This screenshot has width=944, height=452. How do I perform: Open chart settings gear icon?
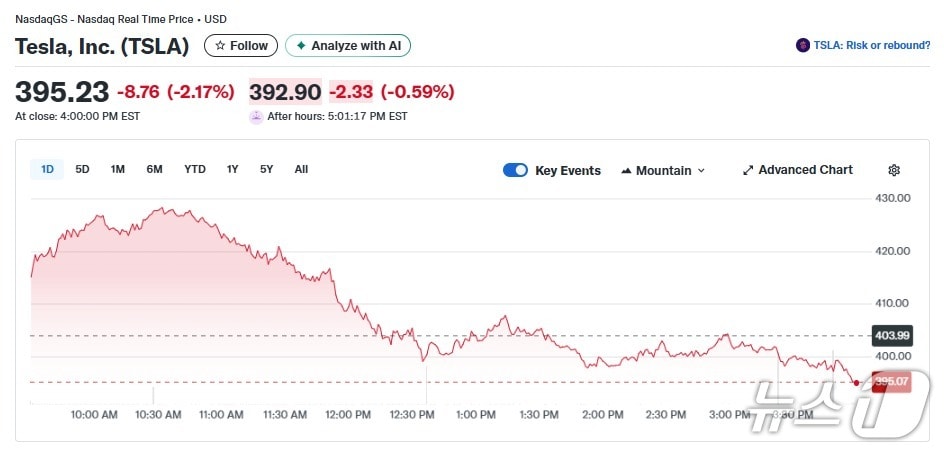[894, 170]
